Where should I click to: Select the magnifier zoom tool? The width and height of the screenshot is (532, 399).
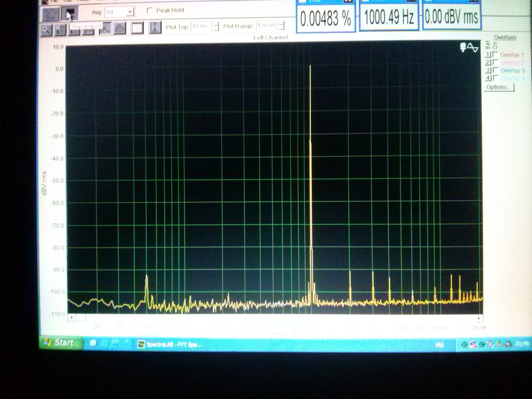(46, 30)
